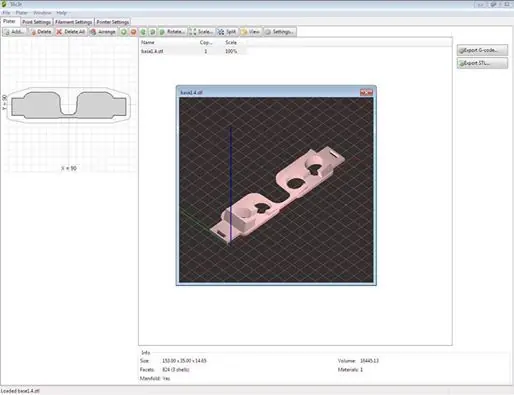Click the Delete toolbar button
Viewport: 514px width, 395px height.
coord(40,32)
